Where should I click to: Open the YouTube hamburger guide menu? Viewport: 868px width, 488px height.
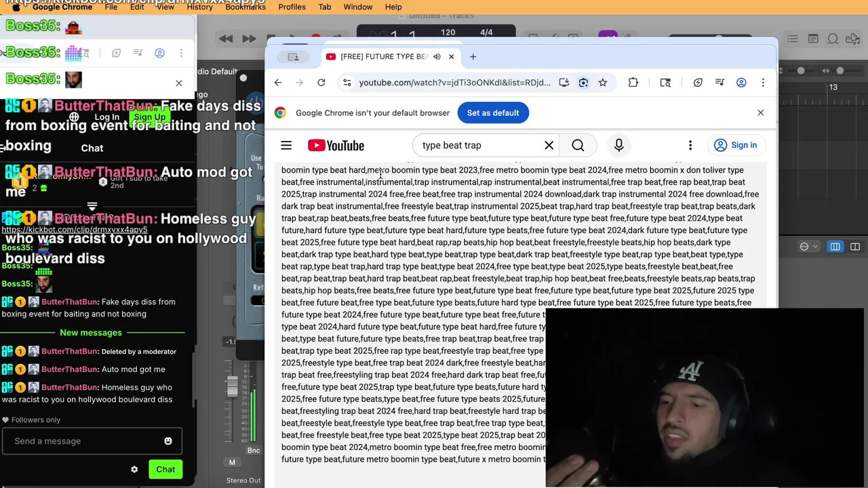pyautogui.click(x=286, y=145)
